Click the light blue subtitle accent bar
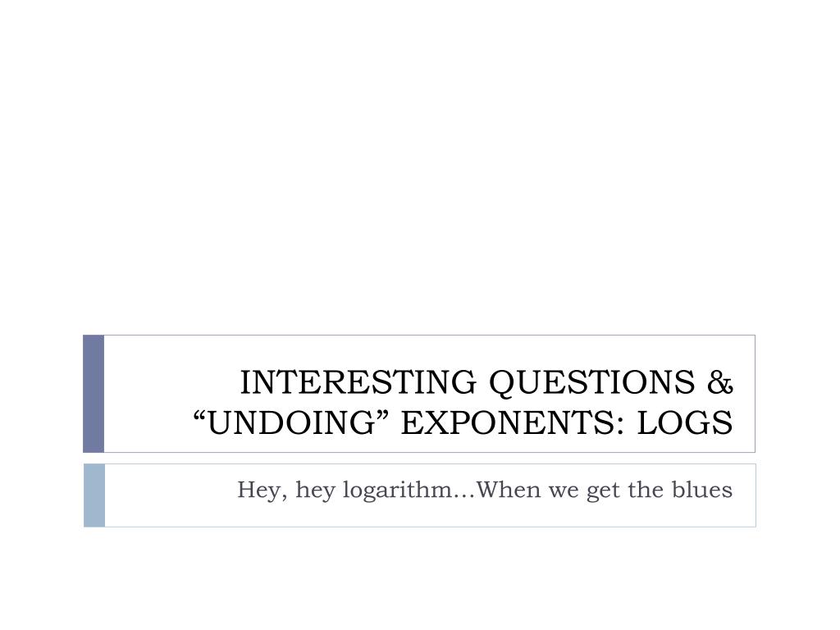Screen dimensions: 840x630 (94, 495)
